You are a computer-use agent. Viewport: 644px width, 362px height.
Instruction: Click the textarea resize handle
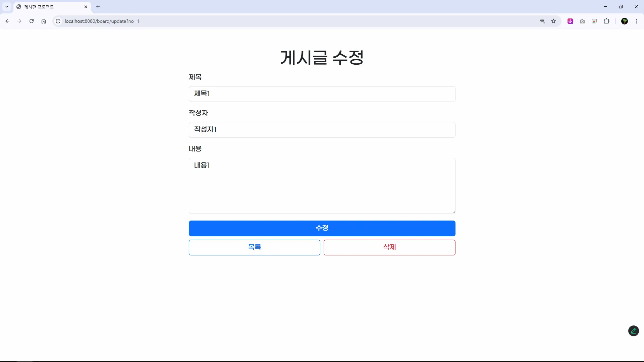click(453, 212)
